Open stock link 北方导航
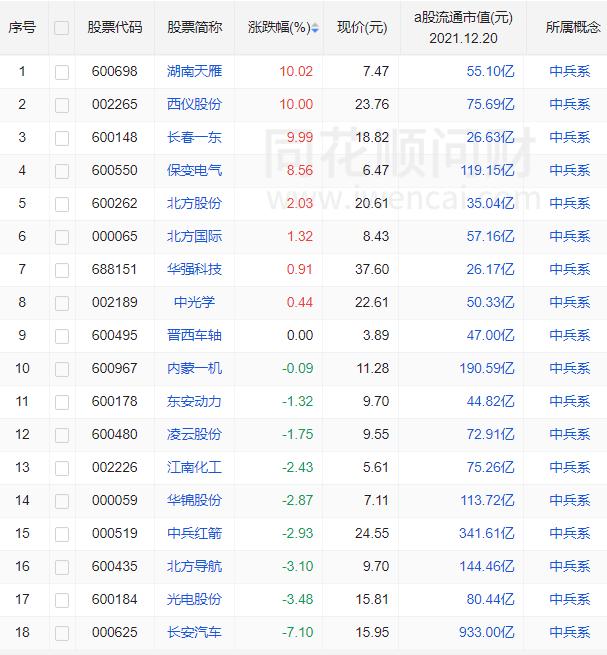The image size is (607, 655). (x=194, y=566)
